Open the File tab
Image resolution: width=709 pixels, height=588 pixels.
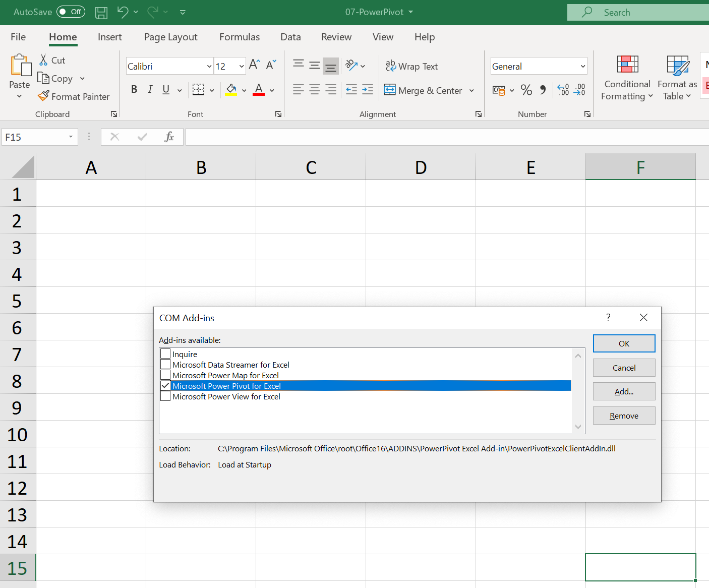[18, 37]
